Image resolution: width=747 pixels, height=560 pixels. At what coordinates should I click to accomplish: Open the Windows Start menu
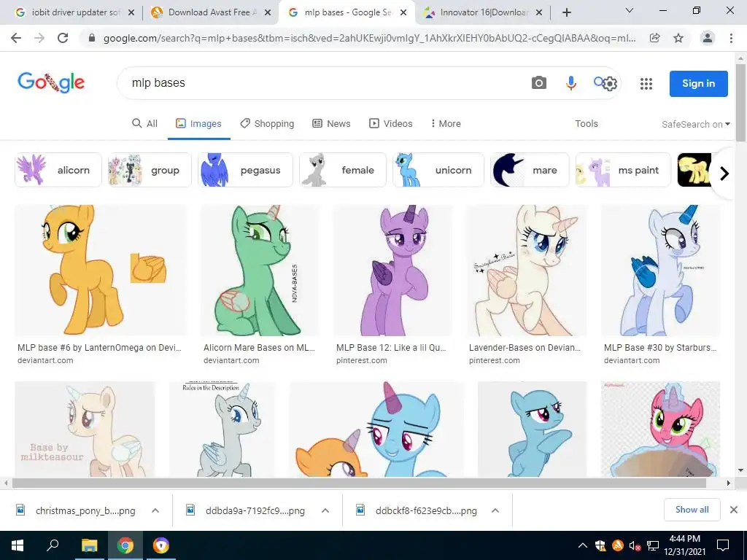coord(18,545)
